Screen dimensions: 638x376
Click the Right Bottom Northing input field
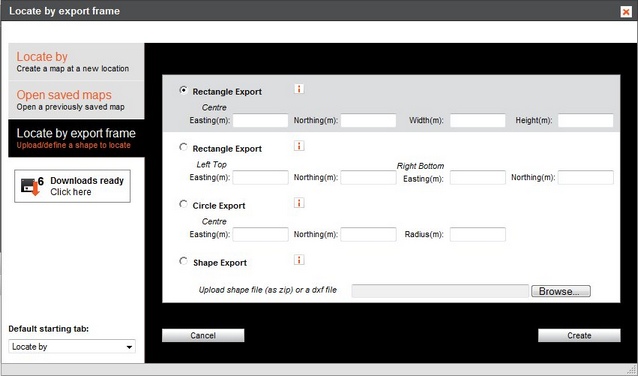coord(586,177)
